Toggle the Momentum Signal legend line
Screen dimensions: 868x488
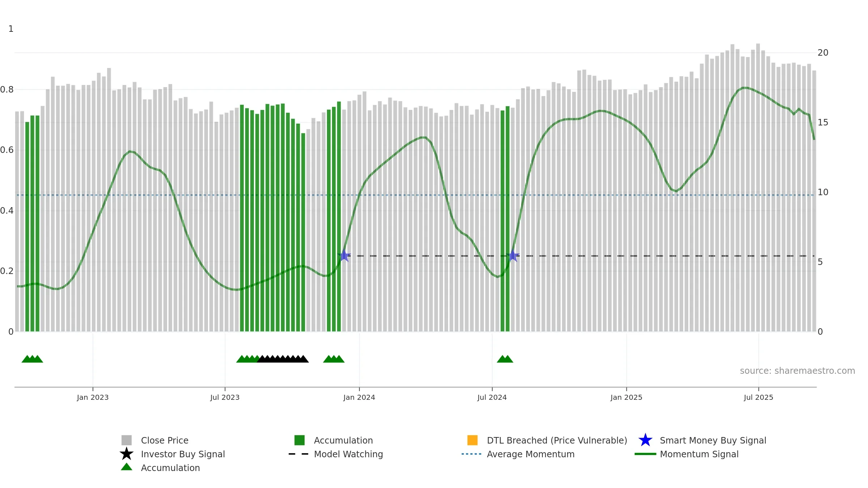[686, 454]
